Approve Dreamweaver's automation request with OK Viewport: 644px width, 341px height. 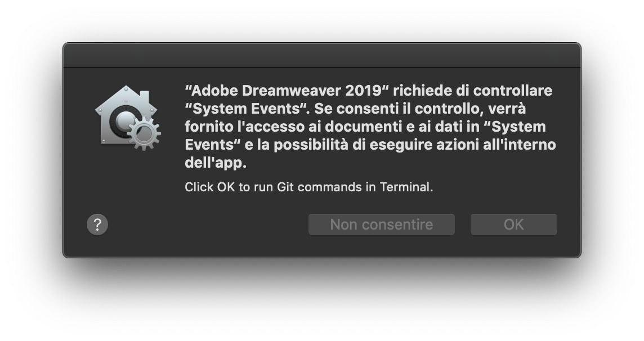point(513,224)
